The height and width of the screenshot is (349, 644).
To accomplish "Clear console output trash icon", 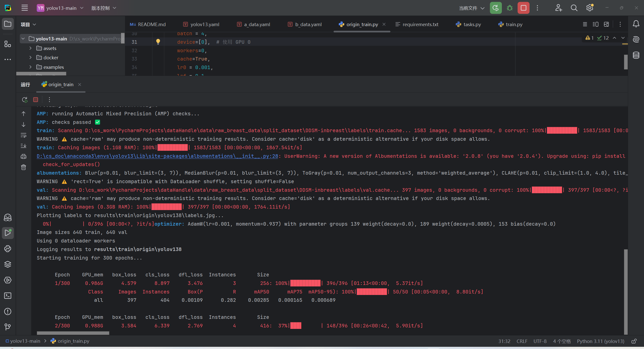I will pos(23,167).
